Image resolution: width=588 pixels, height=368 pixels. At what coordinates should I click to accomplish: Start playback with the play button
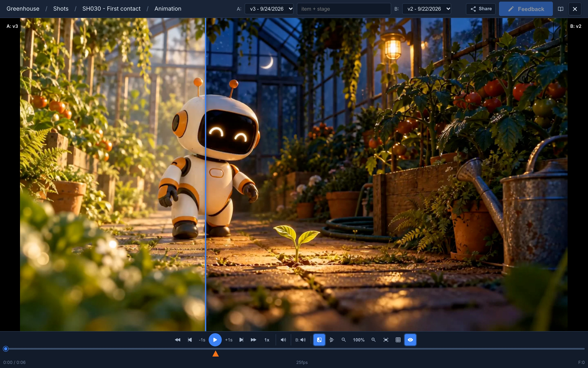coord(215,340)
